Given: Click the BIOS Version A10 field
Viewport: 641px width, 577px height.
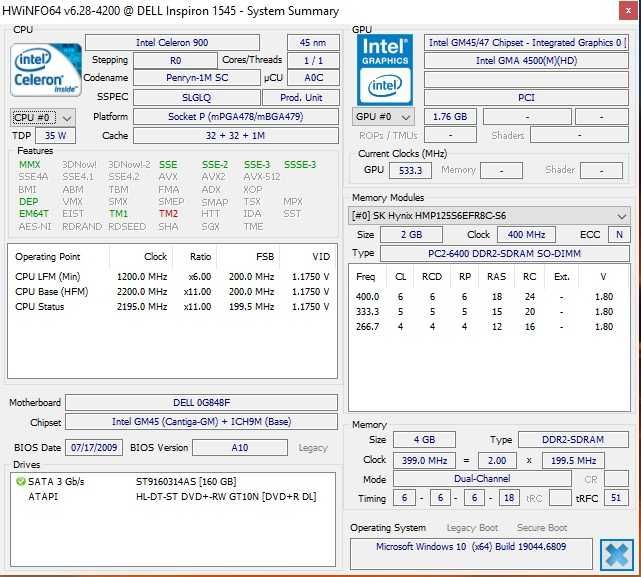Looking at the screenshot, I should tap(240, 448).
